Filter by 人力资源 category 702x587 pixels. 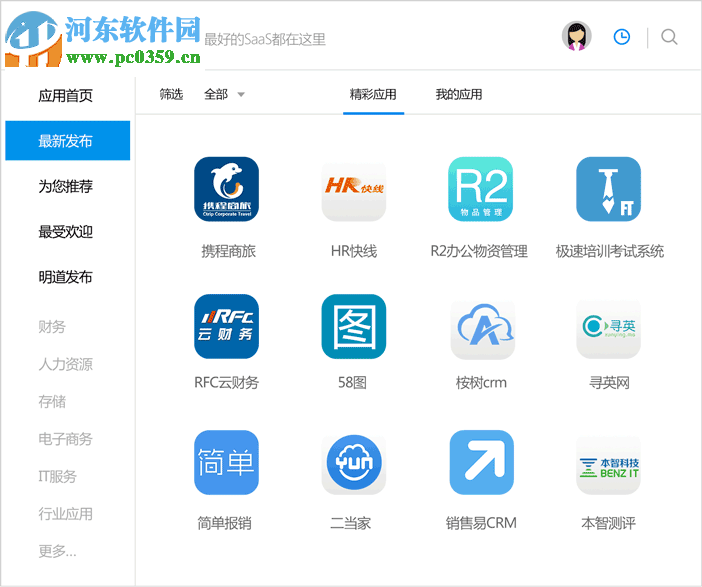click(65, 364)
